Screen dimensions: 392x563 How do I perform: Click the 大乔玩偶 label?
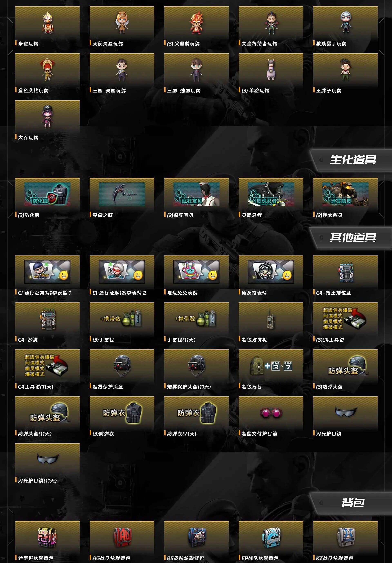(x=28, y=138)
